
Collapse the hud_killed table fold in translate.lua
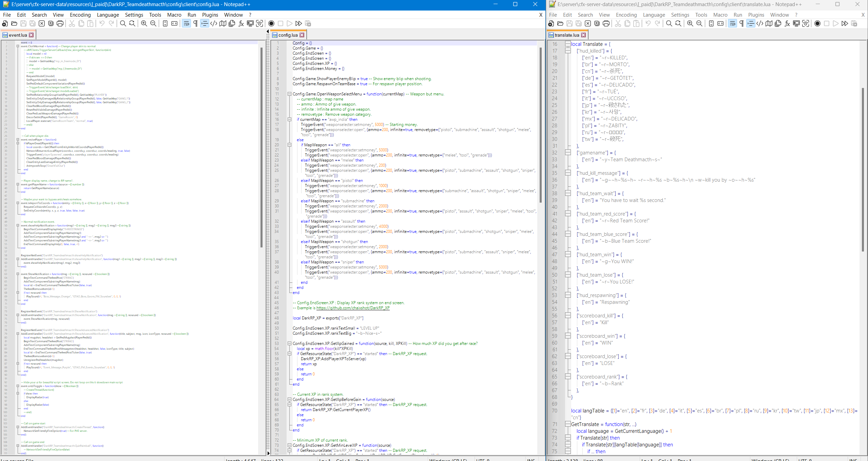(567, 51)
